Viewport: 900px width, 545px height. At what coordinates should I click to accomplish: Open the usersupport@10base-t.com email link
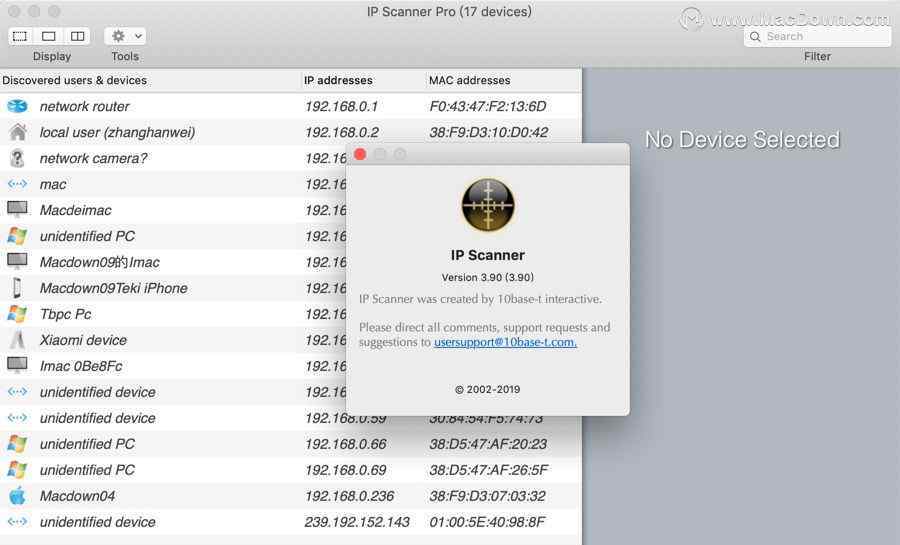click(505, 342)
